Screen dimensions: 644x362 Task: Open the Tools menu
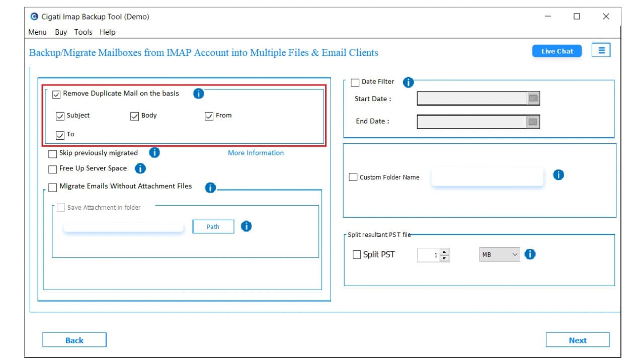pos(83,32)
